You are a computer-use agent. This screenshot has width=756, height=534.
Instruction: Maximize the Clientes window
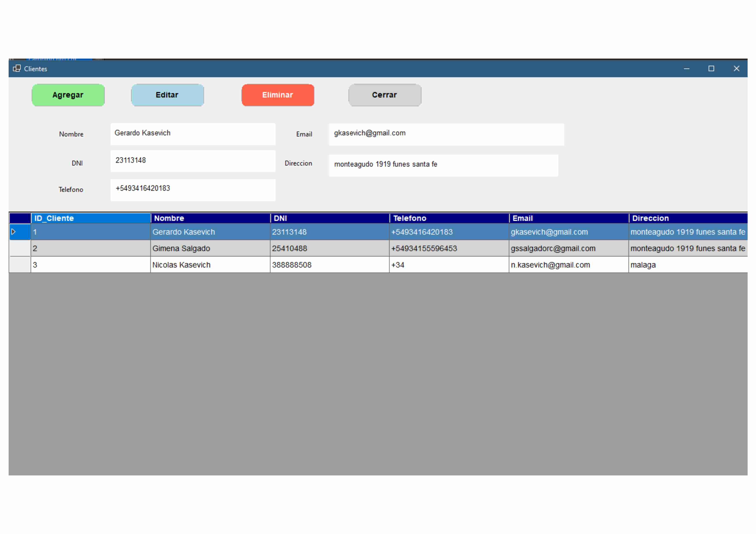click(x=711, y=68)
